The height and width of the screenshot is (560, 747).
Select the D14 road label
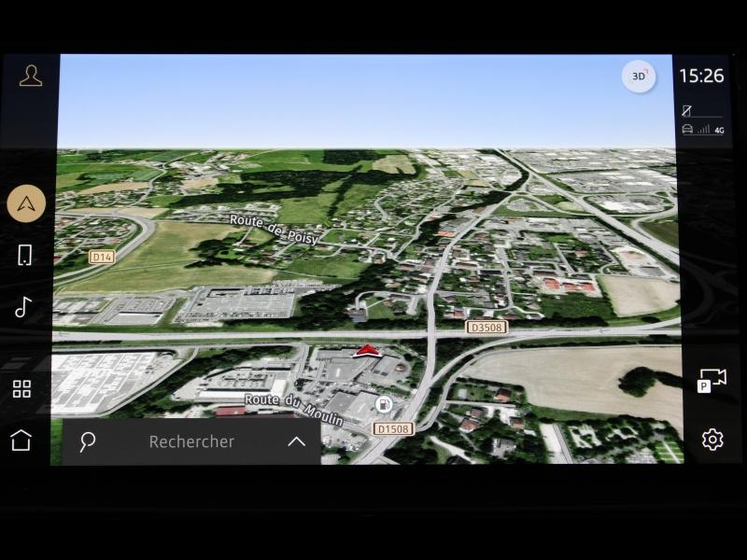click(x=102, y=256)
